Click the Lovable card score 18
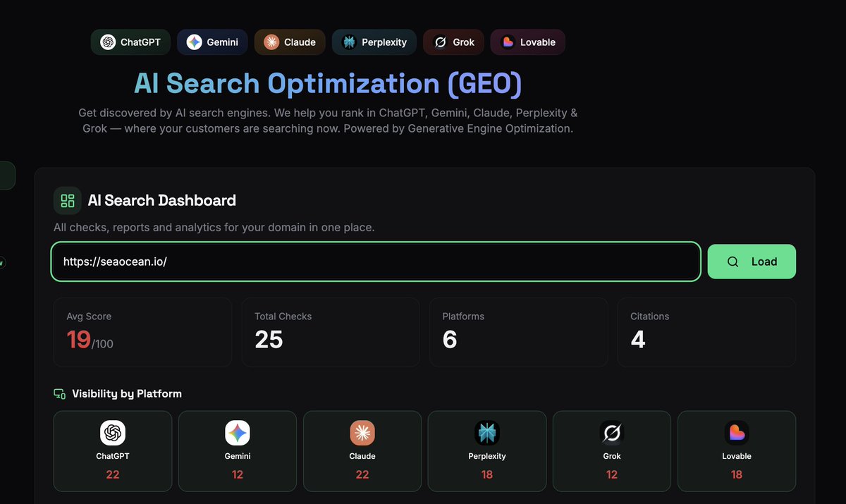Screen dimensions: 846x504 (737, 474)
